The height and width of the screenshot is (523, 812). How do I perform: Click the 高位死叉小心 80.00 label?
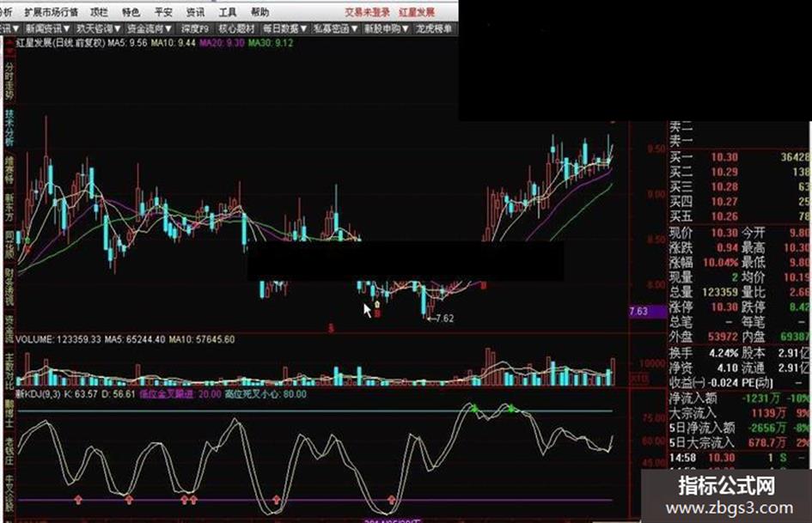pos(266,394)
